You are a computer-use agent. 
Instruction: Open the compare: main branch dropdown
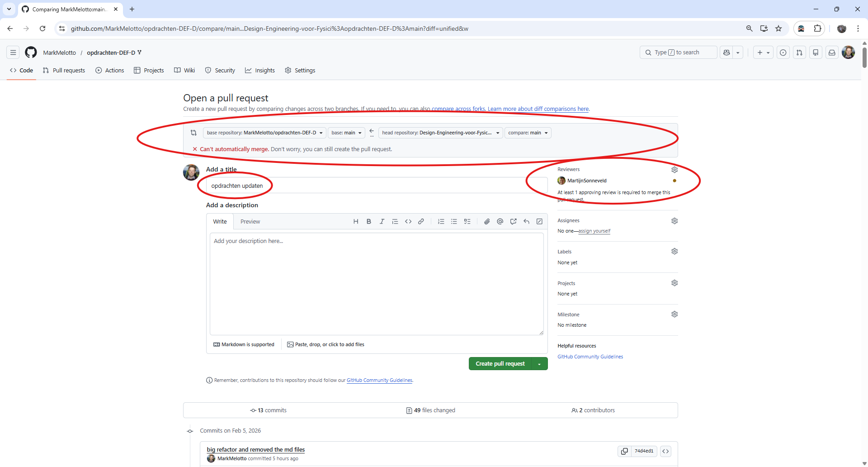click(528, 133)
